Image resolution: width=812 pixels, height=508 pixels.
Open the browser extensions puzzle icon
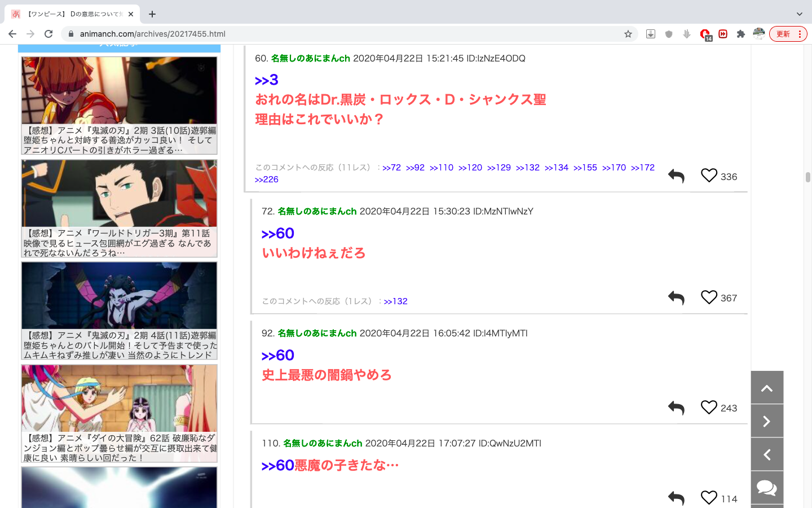coord(741,34)
